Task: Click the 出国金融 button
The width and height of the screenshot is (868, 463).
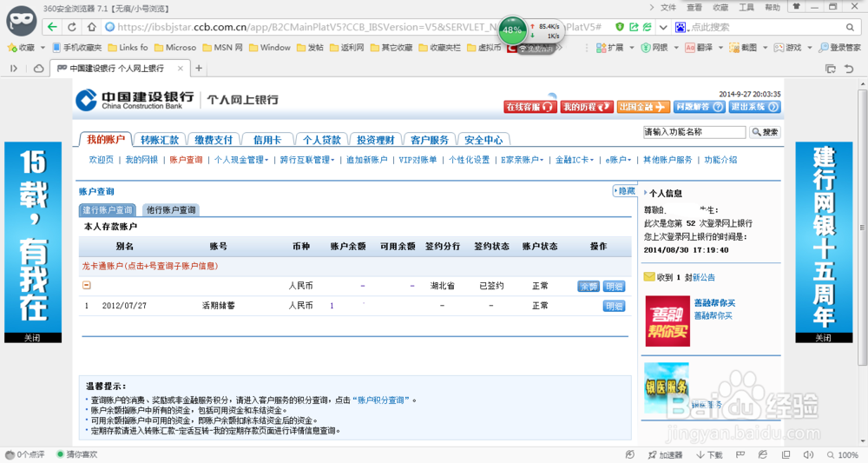Action: (643, 107)
